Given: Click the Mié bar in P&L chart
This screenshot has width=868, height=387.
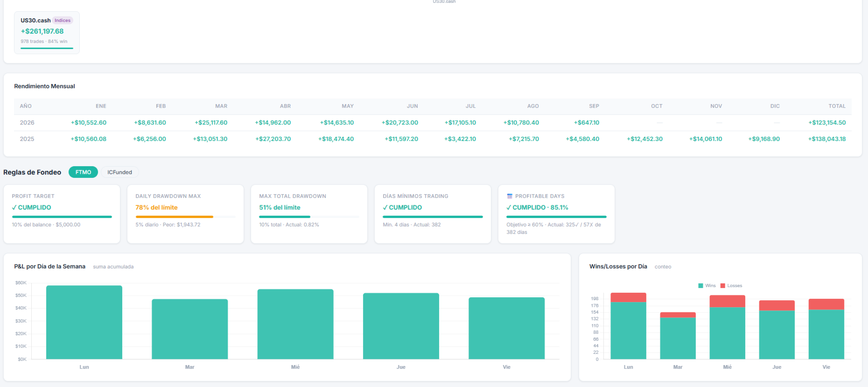Looking at the screenshot, I should [295, 324].
